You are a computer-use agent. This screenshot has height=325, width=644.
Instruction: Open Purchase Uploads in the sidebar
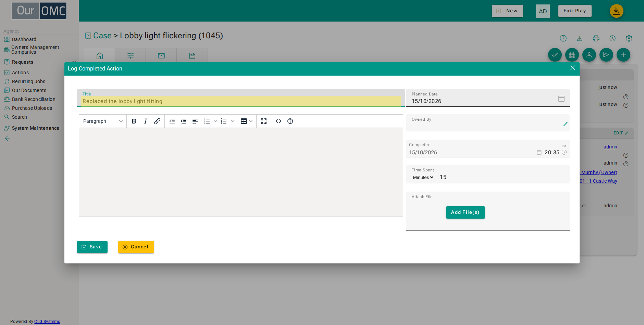click(32, 108)
